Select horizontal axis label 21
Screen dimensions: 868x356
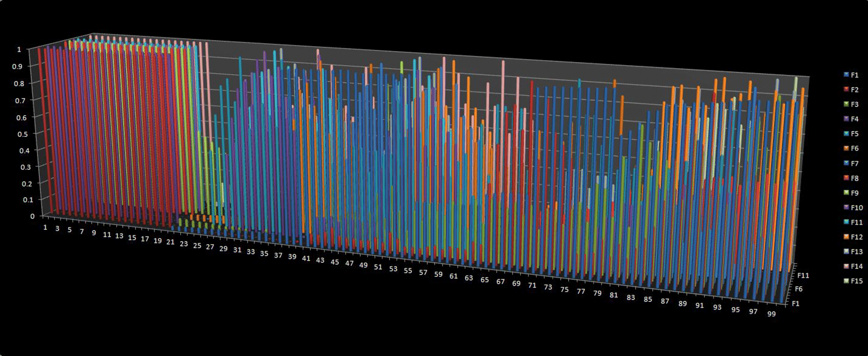[170, 242]
